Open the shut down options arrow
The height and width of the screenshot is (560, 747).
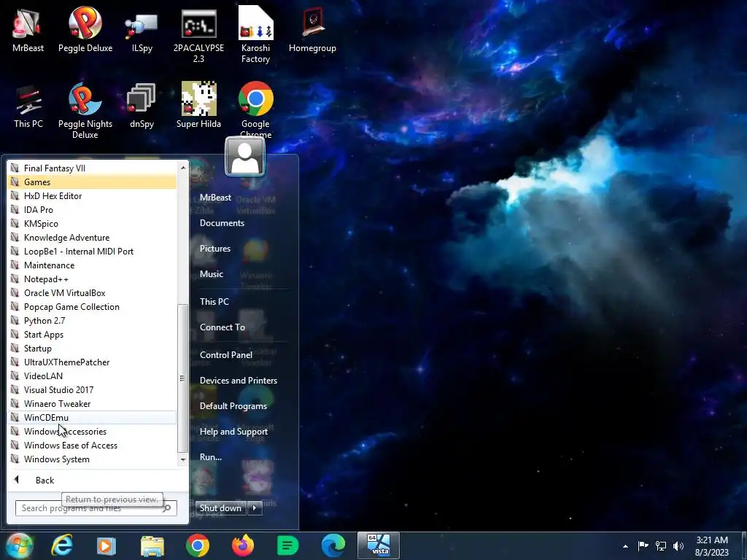[255, 508]
